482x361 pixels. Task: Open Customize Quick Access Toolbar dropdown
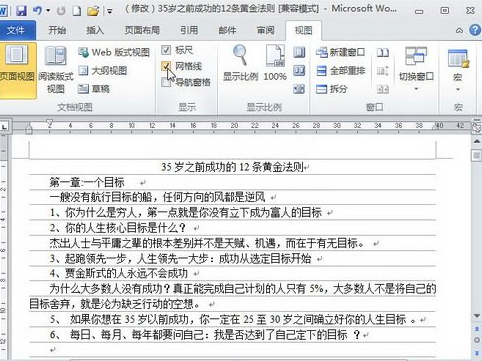click(109, 11)
